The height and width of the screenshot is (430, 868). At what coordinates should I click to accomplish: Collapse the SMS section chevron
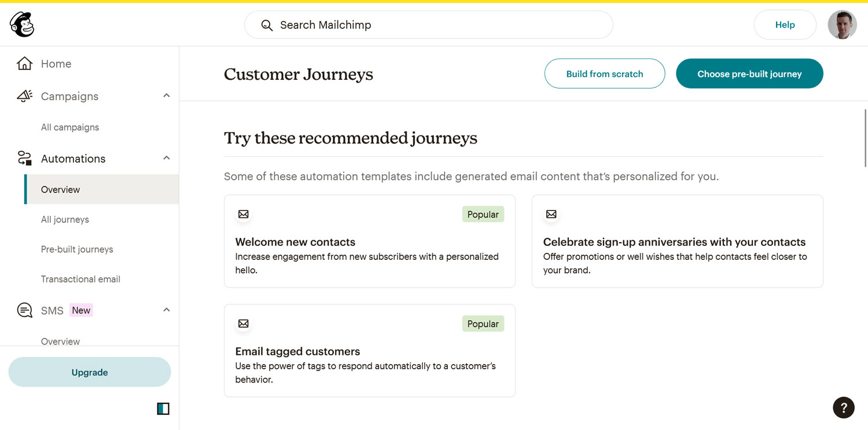[x=167, y=310]
